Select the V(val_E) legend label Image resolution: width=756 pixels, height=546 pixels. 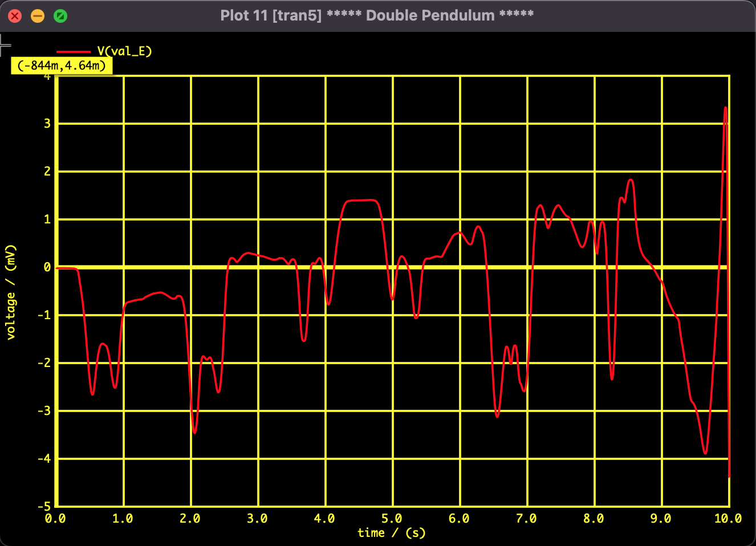124,51
